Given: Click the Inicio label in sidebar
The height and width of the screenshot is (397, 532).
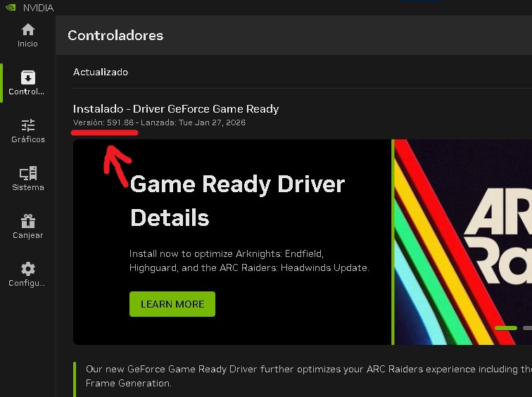Looking at the screenshot, I should pyautogui.click(x=28, y=44).
